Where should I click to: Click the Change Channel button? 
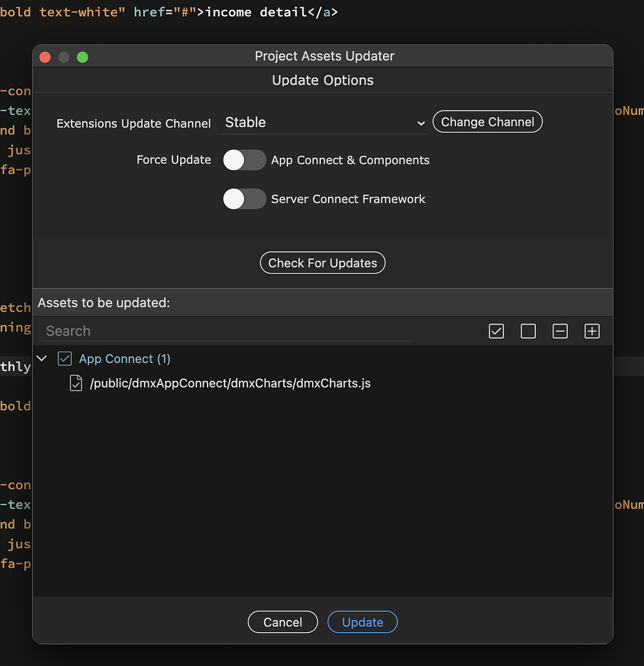(487, 122)
